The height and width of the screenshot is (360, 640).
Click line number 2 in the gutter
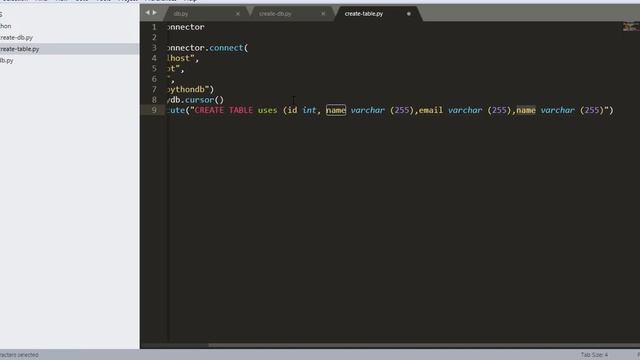tap(154, 38)
